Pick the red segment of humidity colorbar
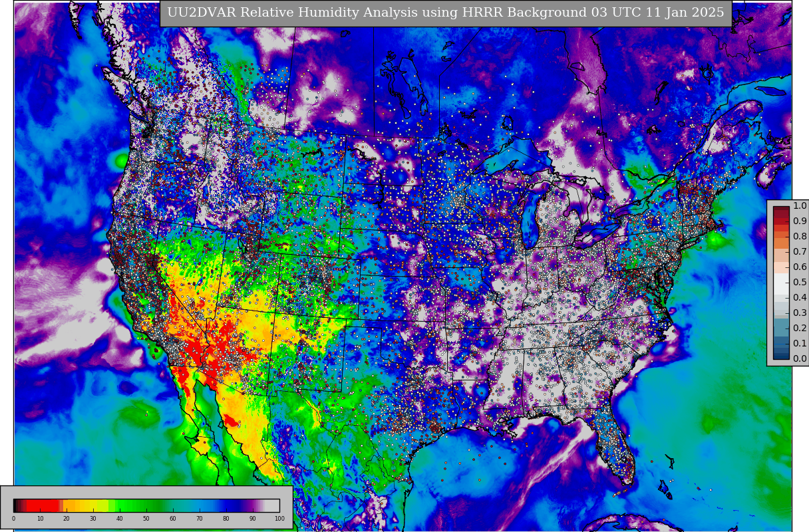The image size is (809, 532). click(x=43, y=505)
